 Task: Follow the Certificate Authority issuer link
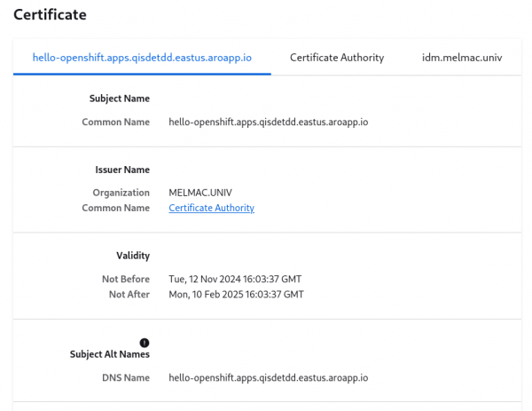coord(211,208)
